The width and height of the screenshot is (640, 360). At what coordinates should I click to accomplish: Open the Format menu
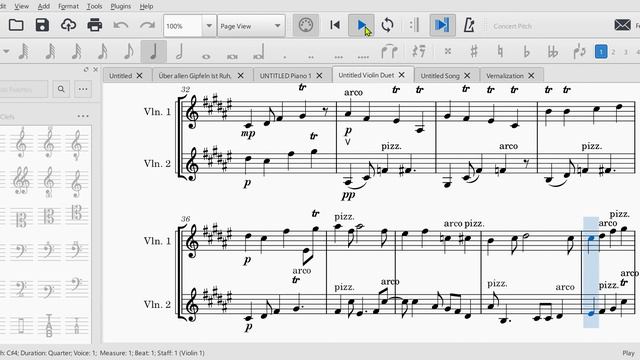(x=68, y=6)
